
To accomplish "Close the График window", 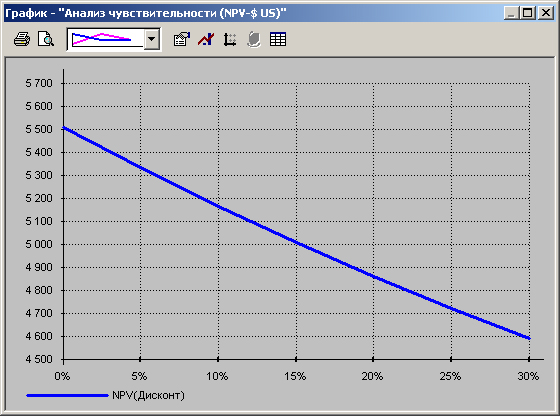I will [546, 13].
